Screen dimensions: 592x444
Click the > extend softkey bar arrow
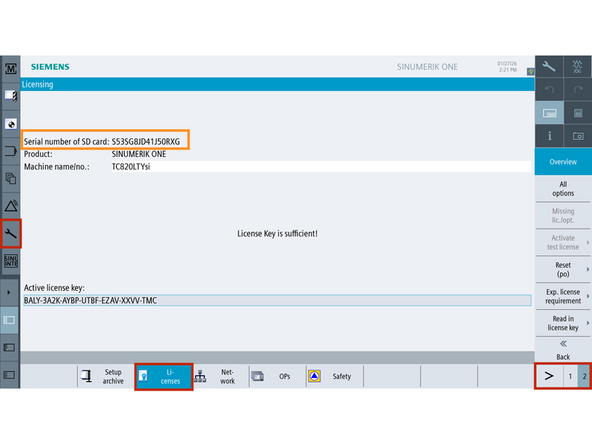click(549, 376)
